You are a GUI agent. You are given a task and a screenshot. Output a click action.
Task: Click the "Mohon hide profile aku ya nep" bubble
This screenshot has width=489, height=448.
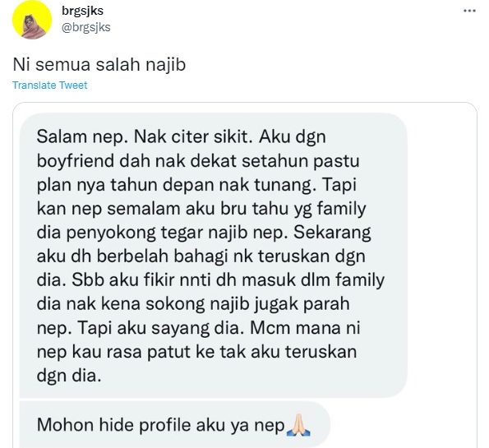click(x=174, y=425)
